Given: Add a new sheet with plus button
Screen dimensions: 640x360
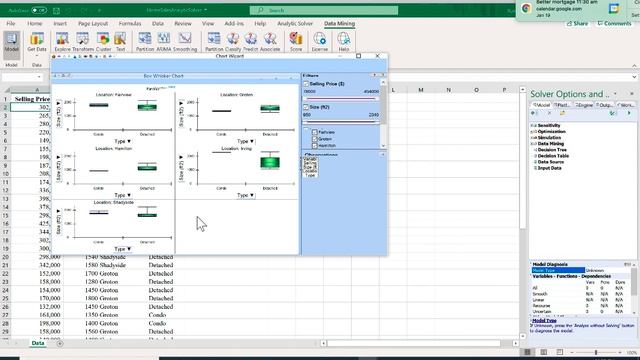Looking at the screenshot, I should point(60,344).
